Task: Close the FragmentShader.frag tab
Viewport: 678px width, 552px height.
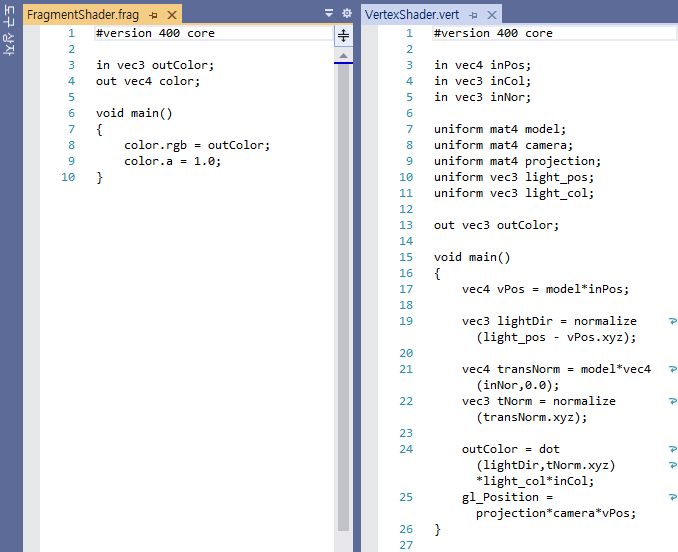Action: coord(172,15)
